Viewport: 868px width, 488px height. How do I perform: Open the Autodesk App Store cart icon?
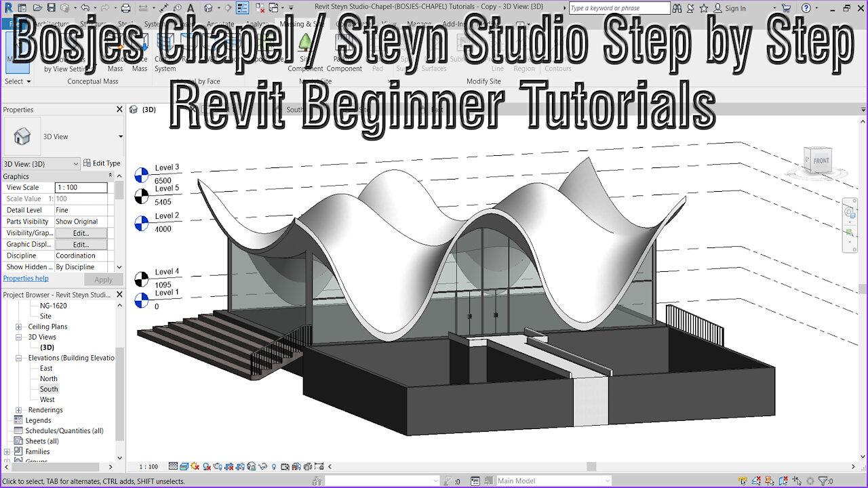coord(787,8)
